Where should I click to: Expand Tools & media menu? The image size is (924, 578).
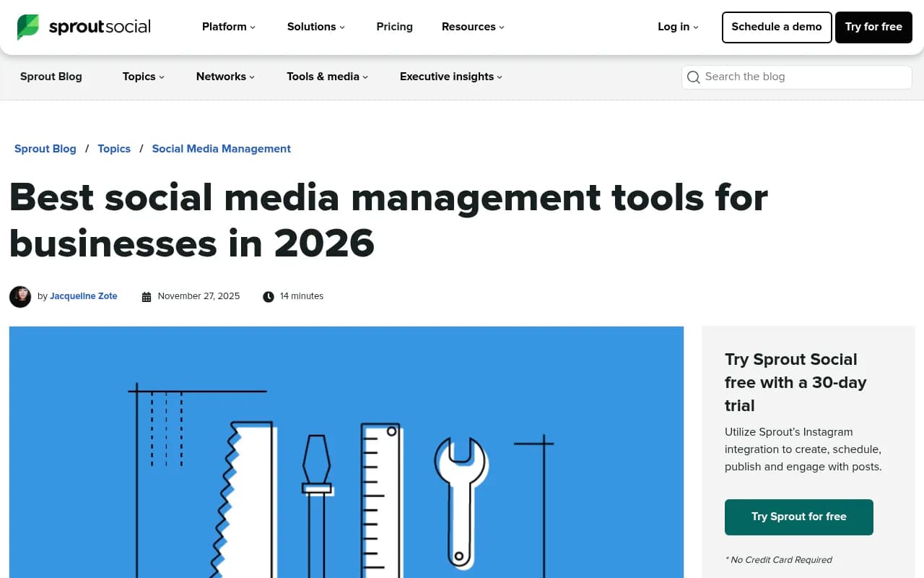coord(327,77)
